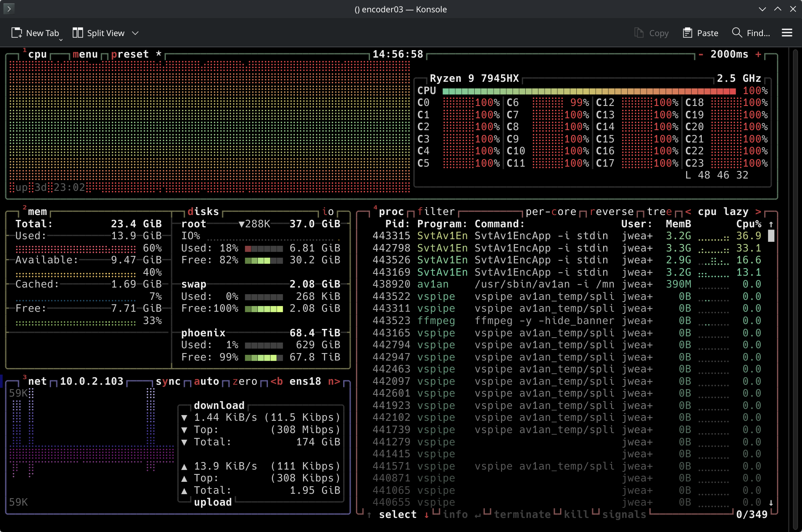
Task: Click the net zero button
Action: (x=245, y=382)
